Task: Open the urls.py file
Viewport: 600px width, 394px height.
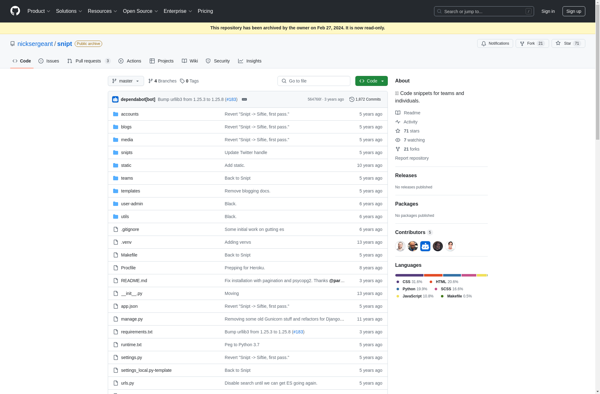Action: [127, 383]
